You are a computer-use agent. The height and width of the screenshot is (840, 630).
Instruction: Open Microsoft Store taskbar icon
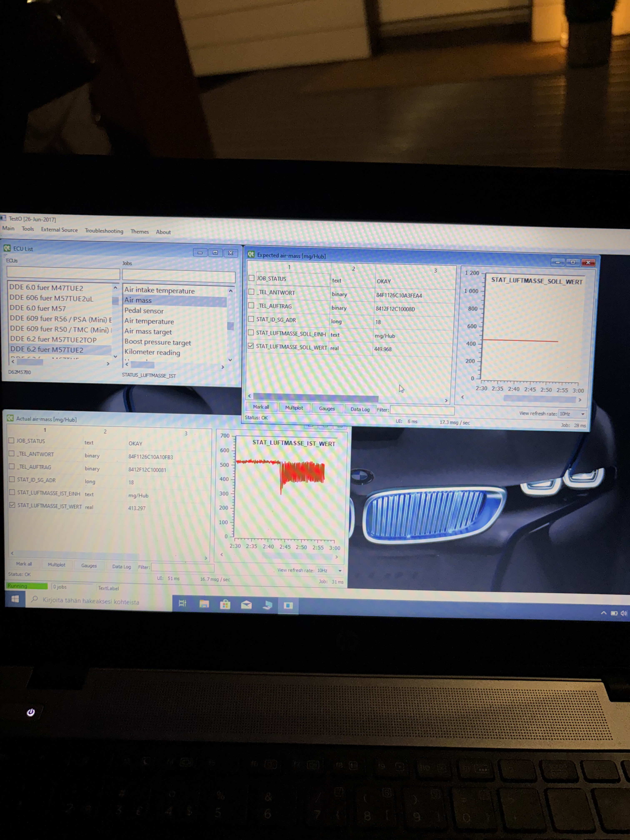225,604
